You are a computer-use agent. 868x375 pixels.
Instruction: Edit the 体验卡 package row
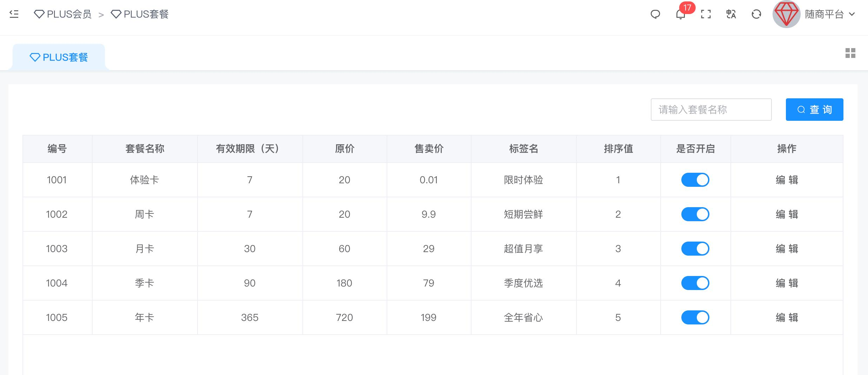(787, 180)
